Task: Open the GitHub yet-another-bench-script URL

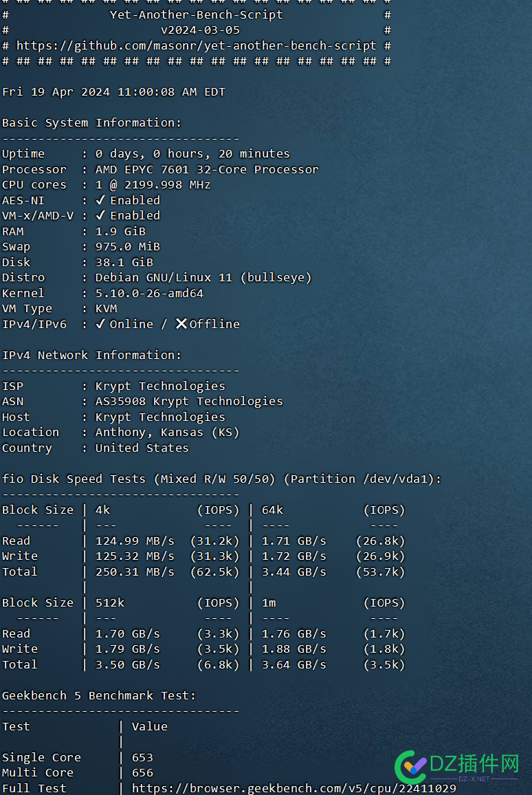Action: pyautogui.click(x=196, y=46)
